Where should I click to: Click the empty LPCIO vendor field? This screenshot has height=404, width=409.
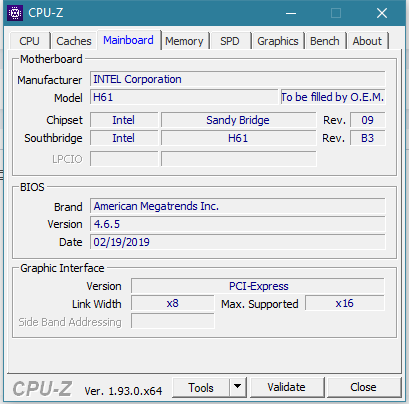pyautogui.click(x=124, y=159)
